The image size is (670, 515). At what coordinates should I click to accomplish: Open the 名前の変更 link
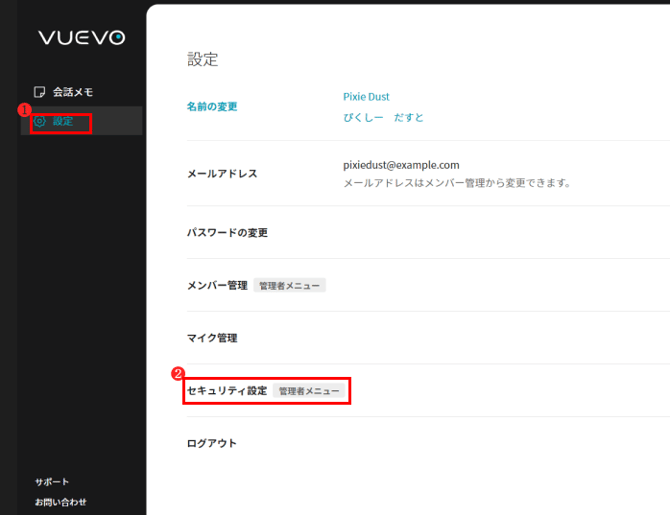click(212, 107)
